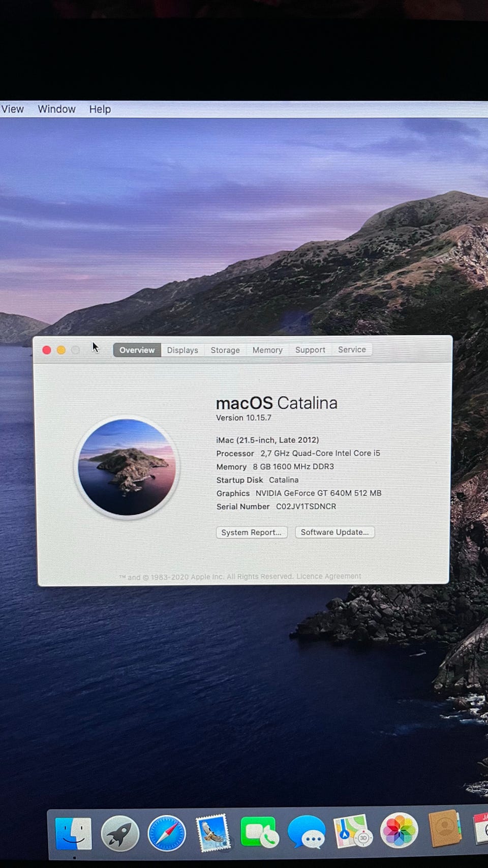
Task: Switch to the Support tab
Action: (x=310, y=350)
